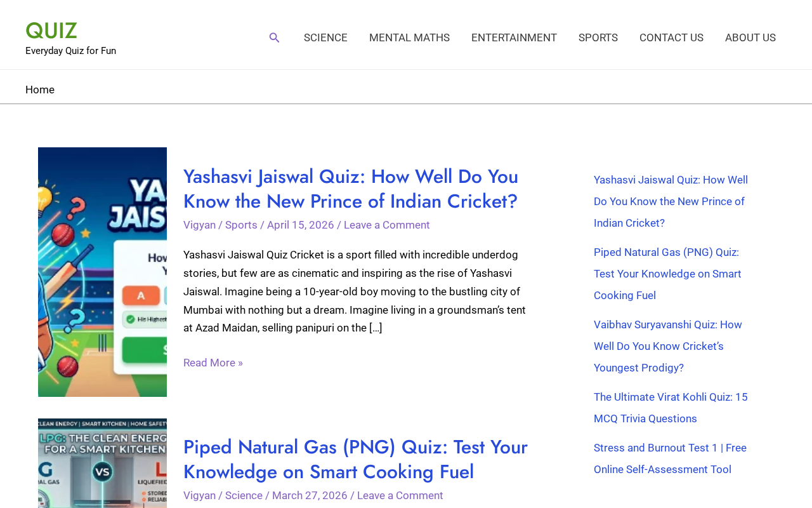Open the search icon in header

click(274, 37)
